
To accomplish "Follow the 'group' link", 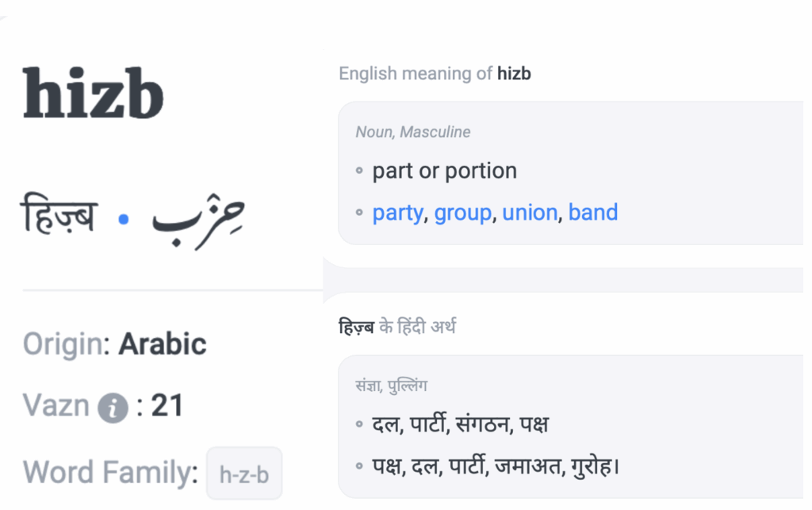I will (x=462, y=213).
